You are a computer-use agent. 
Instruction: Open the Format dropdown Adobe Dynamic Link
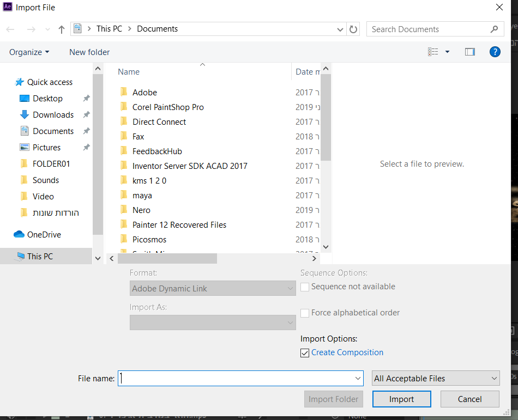point(213,288)
